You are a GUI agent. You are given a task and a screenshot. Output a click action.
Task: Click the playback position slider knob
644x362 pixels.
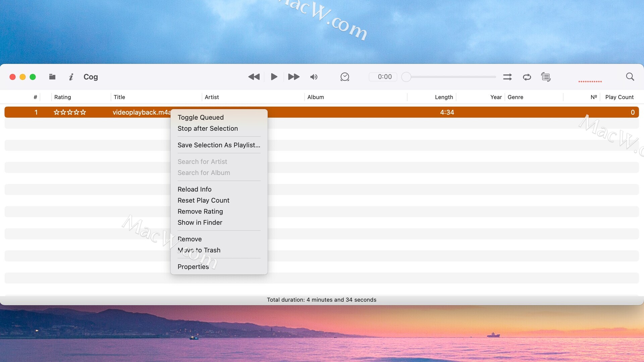pos(406,77)
